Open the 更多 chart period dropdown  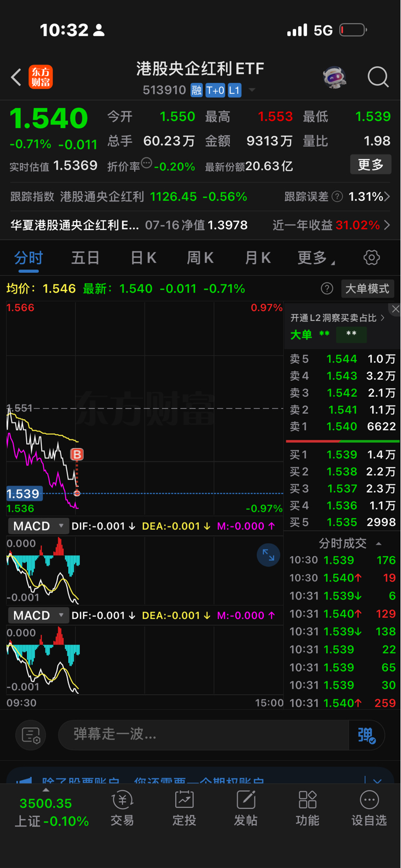(316, 258)
